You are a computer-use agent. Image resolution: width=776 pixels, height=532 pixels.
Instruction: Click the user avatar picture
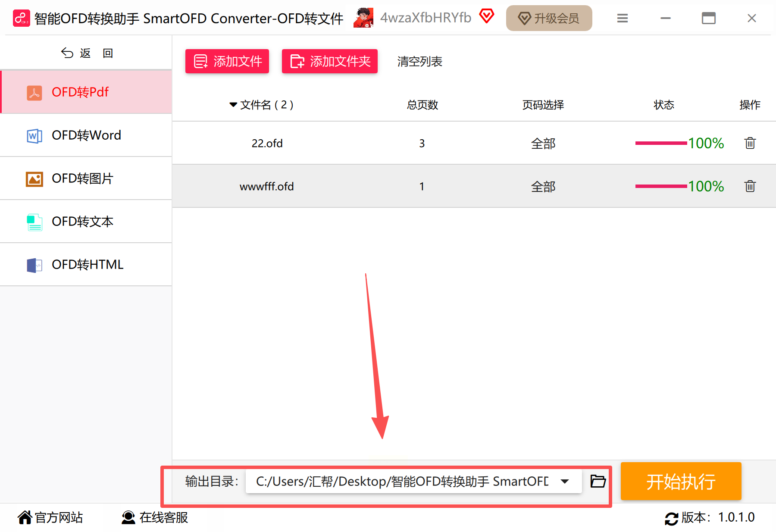pos(363,17)
